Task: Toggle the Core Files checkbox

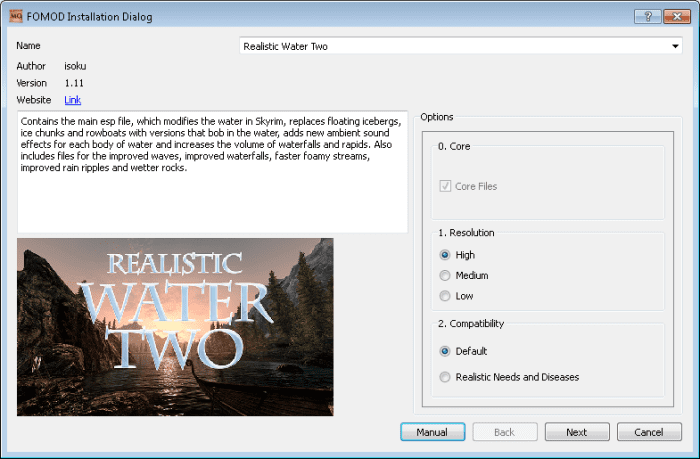Action: pos(445,186)
